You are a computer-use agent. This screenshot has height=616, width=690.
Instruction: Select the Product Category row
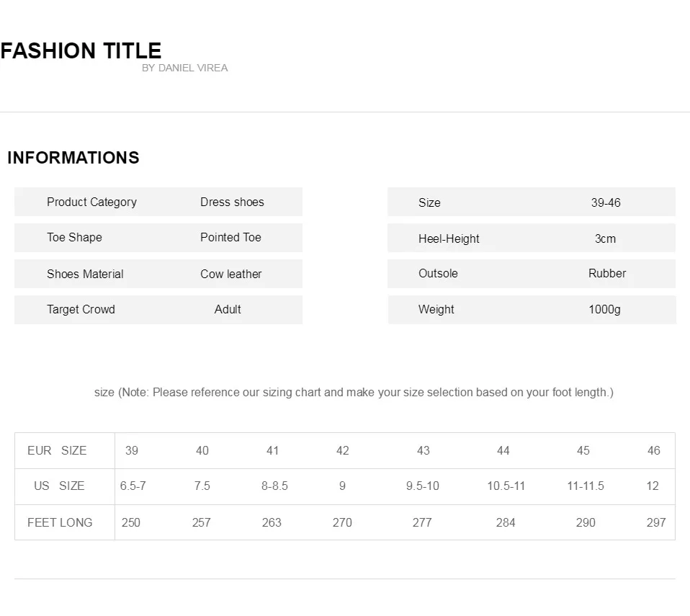(x=158, y=202)
